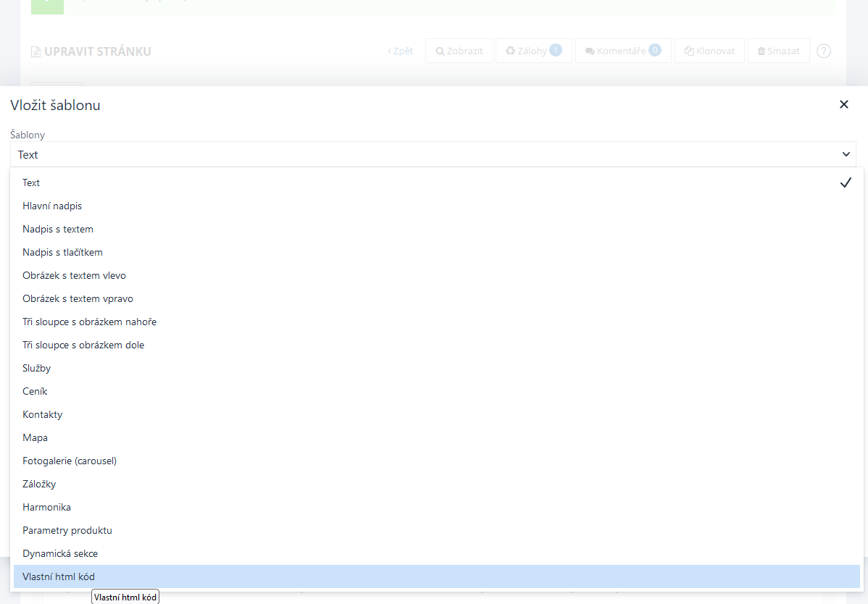Choose Hlavní nadpis from template list
Screen dimensions: 868x604
(52, 206)
